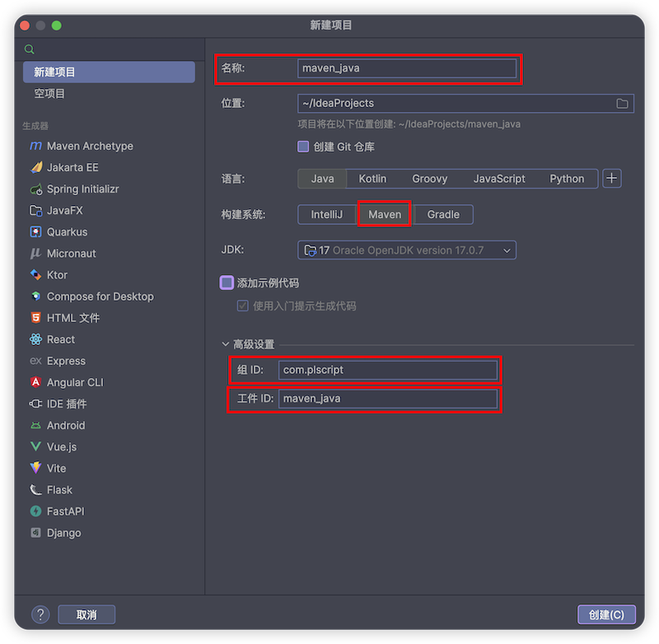This screenshot has width=659, height=644.
Task: Pick Maven as the build system
Action: click(385, 215)
